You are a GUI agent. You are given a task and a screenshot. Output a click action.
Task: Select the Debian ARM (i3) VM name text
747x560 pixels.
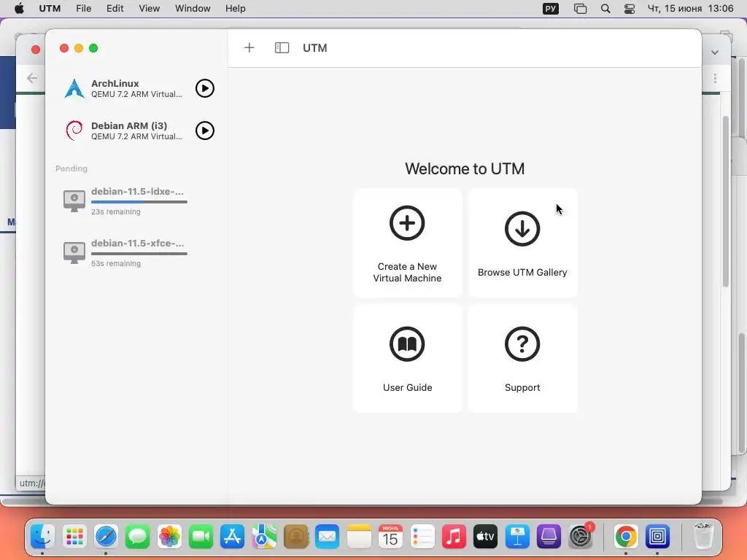pos(129,125)
